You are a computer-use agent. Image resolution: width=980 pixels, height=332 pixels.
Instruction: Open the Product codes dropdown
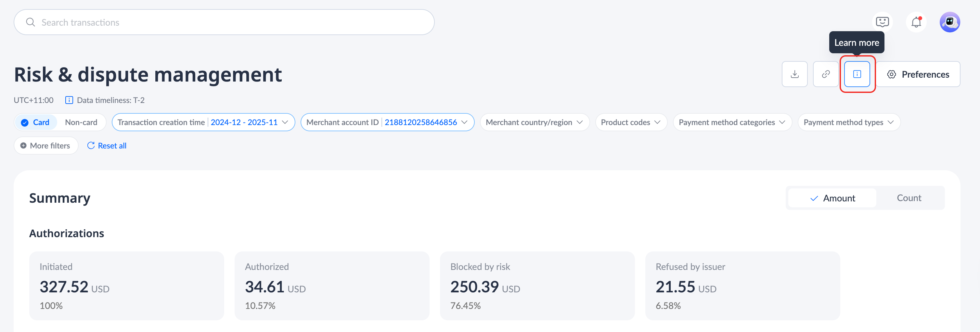pyautogui.click(x=630, y=122)
